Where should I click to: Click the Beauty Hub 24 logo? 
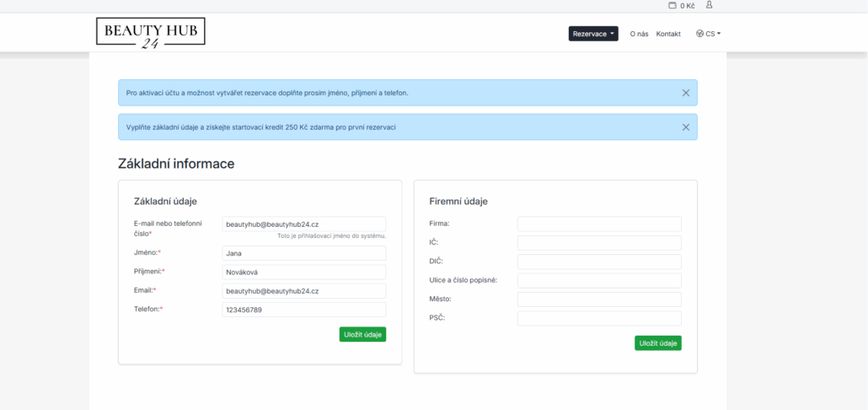tap(150, 33)
